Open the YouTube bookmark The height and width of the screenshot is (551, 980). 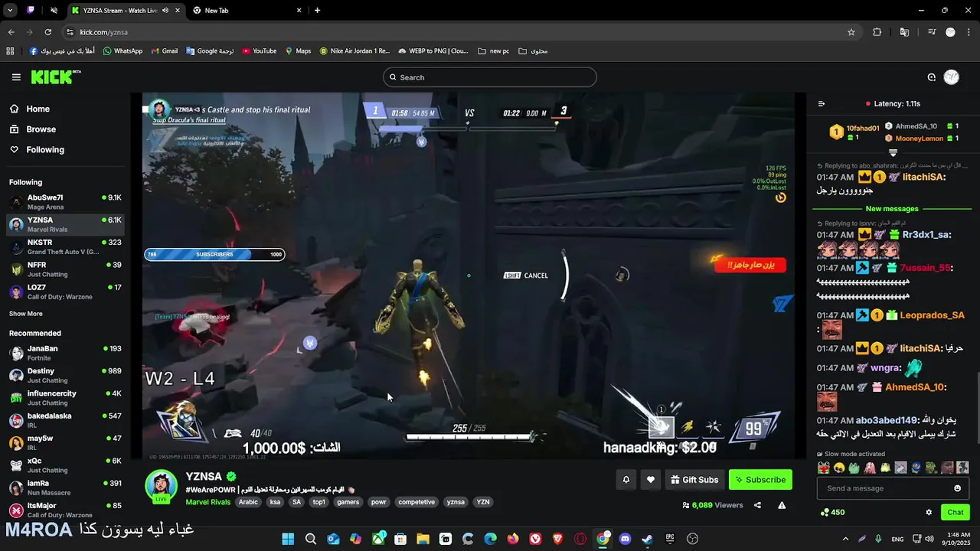coord(259,51)
